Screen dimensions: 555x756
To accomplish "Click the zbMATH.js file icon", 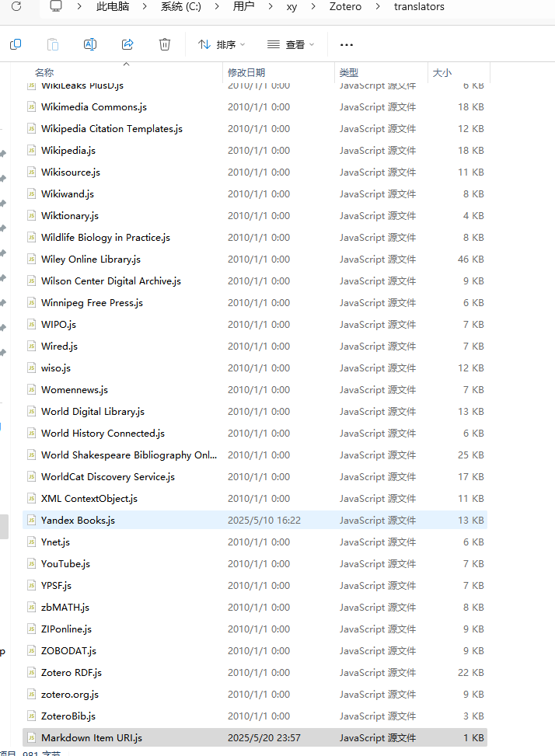I will [x=31, y=607].
